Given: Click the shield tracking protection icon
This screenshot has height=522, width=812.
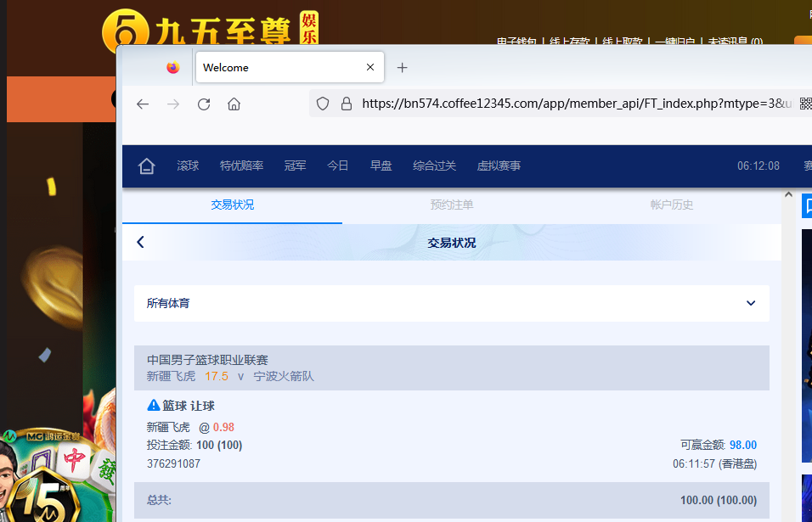Looking at the screenshot, I should click(323, 104).
